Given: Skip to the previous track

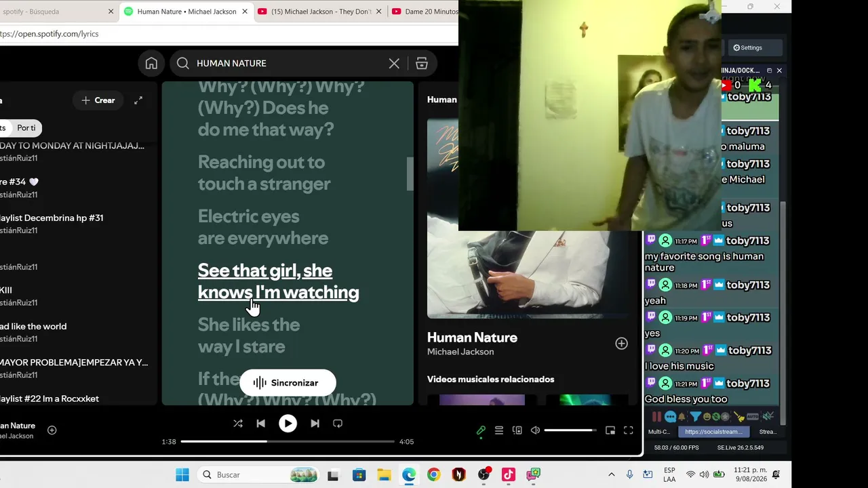Looking at the screenshot, I should 261,424.
